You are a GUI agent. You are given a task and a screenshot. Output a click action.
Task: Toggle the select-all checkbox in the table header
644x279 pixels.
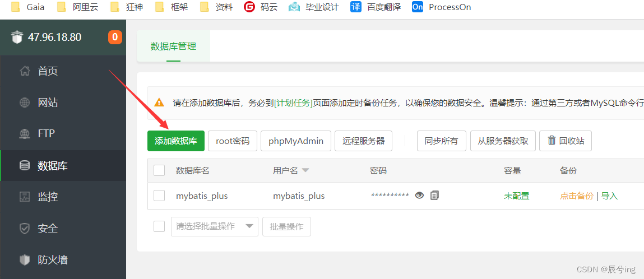tap(159, 170)
